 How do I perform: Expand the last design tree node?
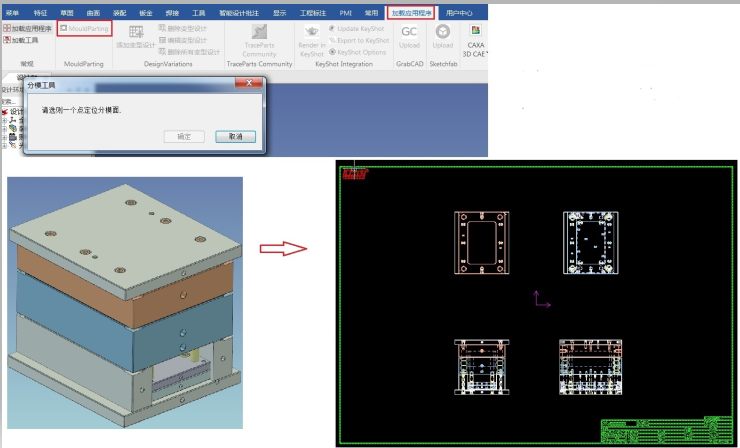point(4,147)
